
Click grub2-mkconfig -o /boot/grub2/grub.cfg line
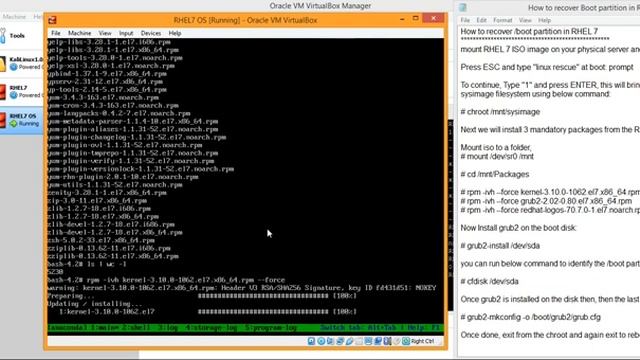(531, 317)
